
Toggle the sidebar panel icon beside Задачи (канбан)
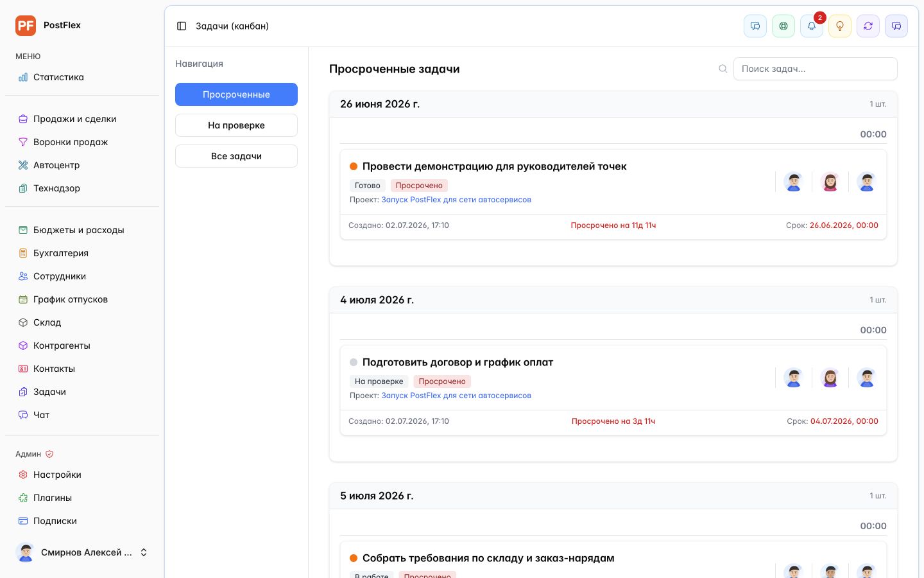pyautogui.click(x=182, y=26)
